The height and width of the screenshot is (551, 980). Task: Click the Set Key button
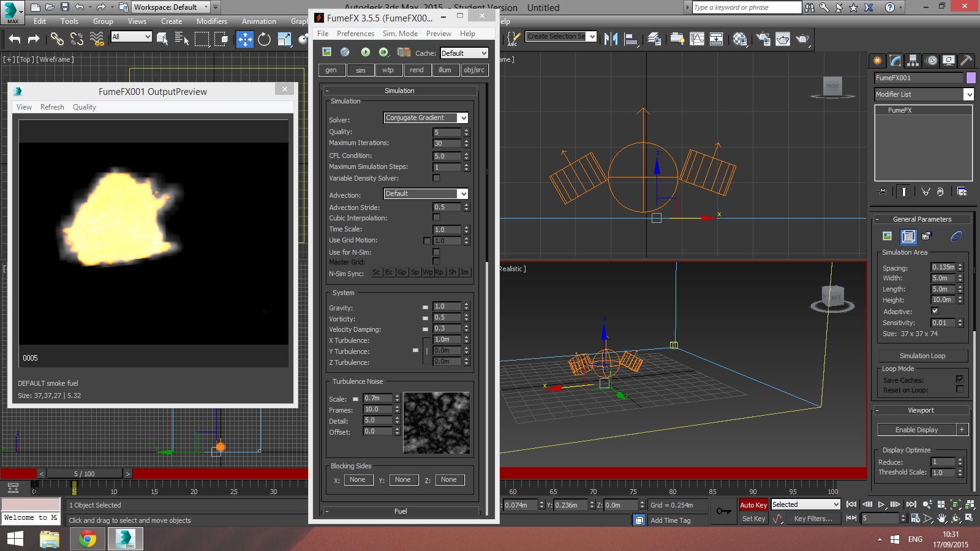click(x=753, y=519)
